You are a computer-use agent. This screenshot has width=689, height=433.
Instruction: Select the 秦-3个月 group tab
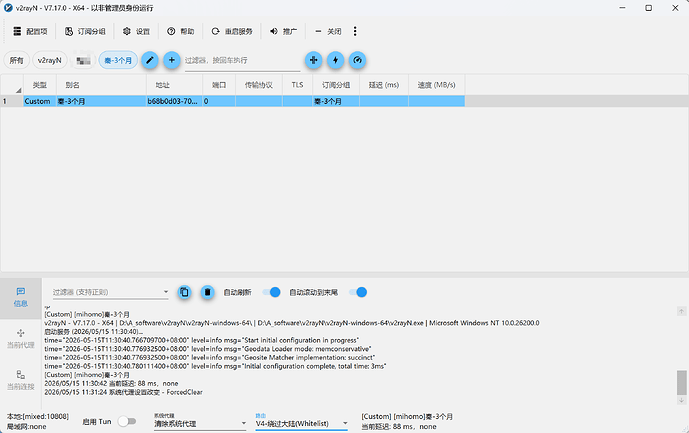(x=118, y=60)
